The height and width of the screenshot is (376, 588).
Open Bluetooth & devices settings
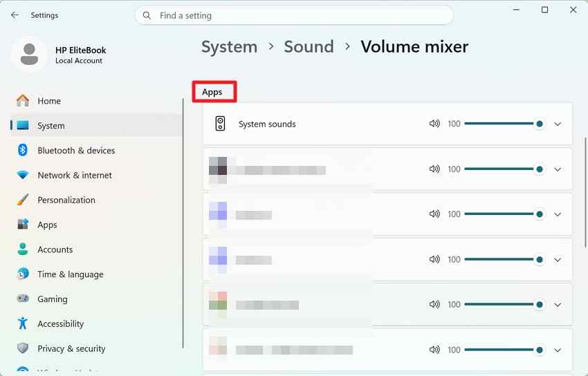(96, 150)
